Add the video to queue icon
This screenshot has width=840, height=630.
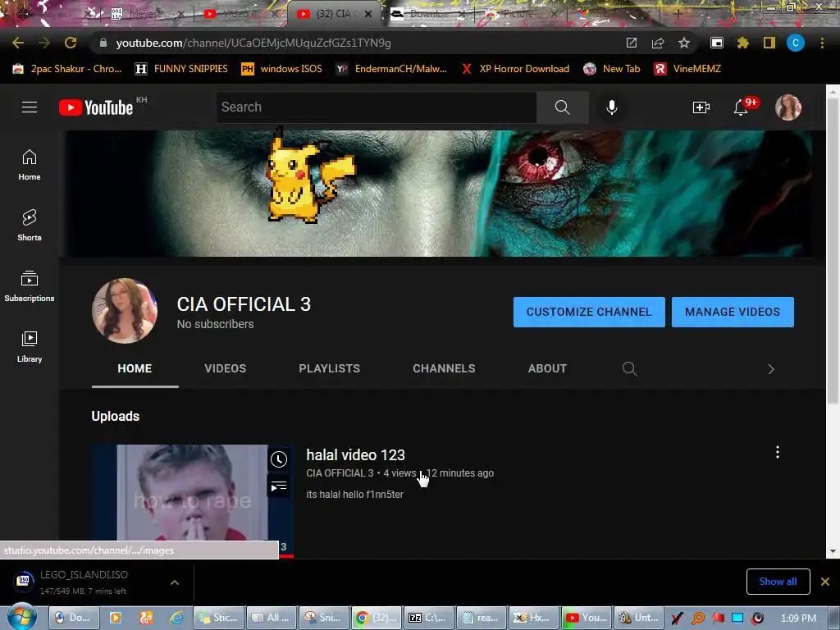pos(279,486)
